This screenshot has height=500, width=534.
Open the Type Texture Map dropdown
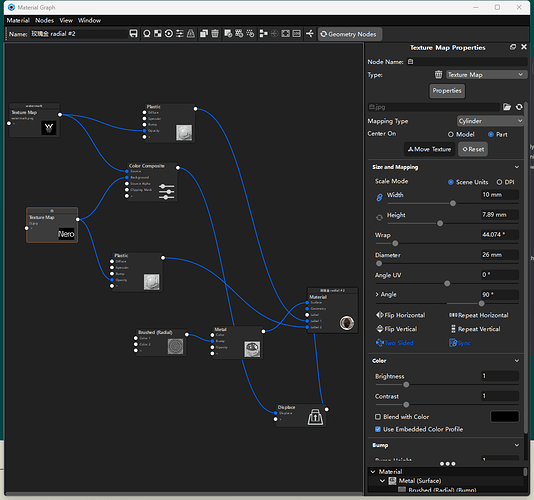(485, 75)
